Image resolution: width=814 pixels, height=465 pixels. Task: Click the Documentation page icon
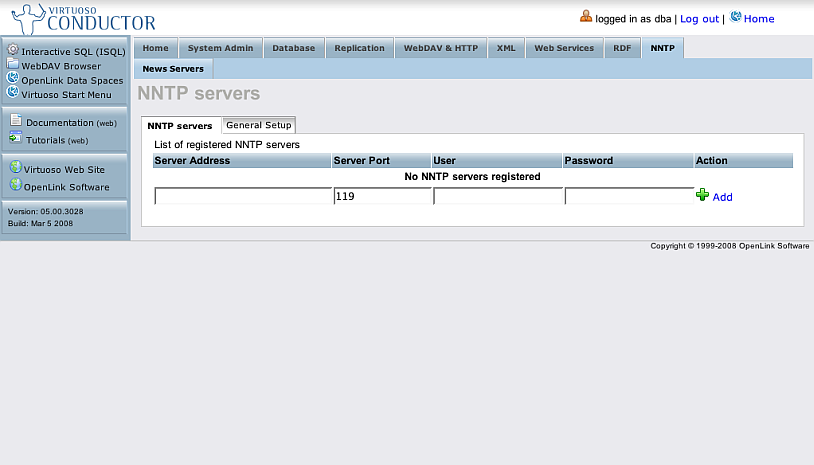pos(16,121)
